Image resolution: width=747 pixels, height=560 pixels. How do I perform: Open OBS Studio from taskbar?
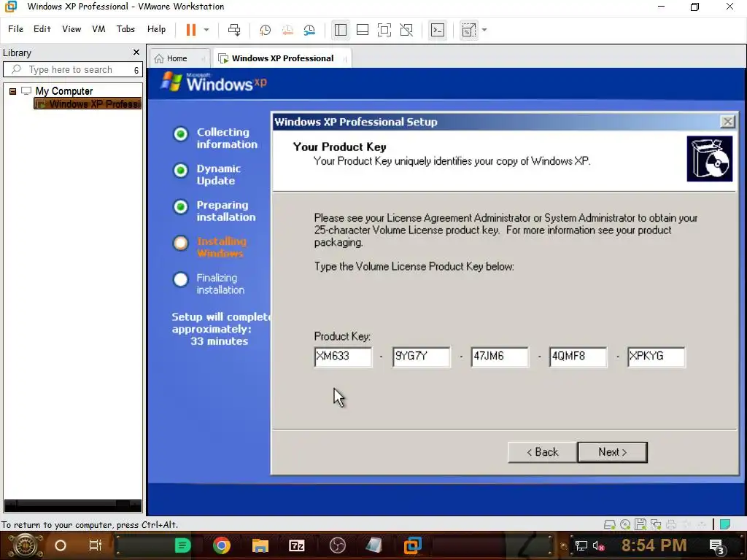click(x=337, y=545)
